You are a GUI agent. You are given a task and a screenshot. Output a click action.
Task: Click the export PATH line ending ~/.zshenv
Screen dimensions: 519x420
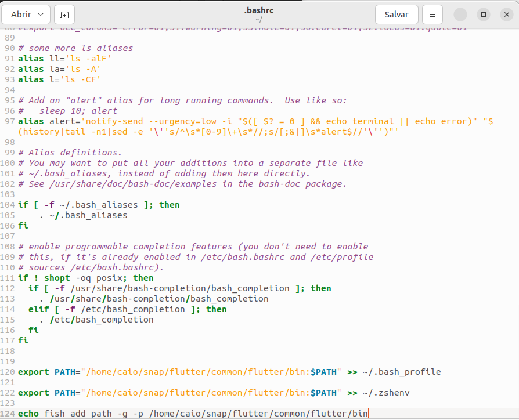pos(214,393)
